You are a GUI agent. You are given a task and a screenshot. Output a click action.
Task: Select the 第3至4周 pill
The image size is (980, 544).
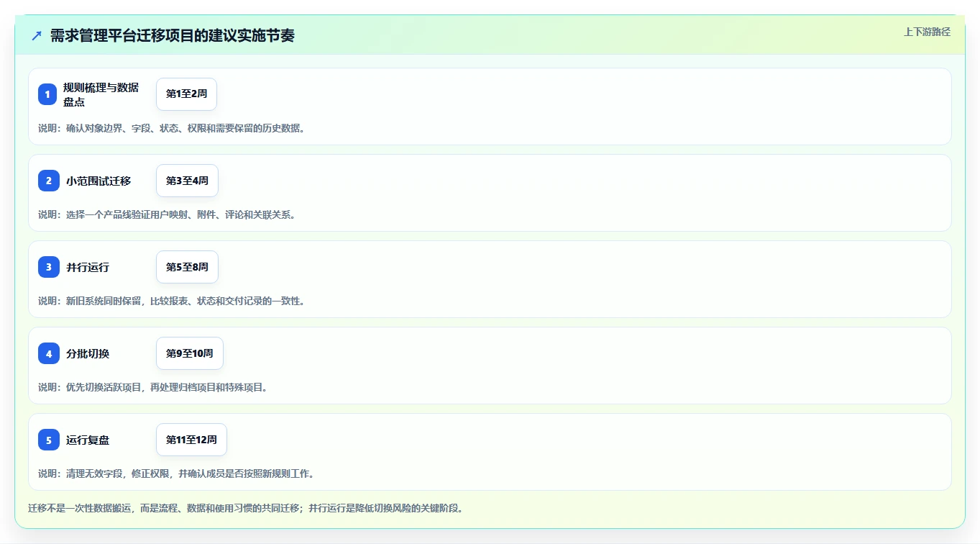(187, 181)
